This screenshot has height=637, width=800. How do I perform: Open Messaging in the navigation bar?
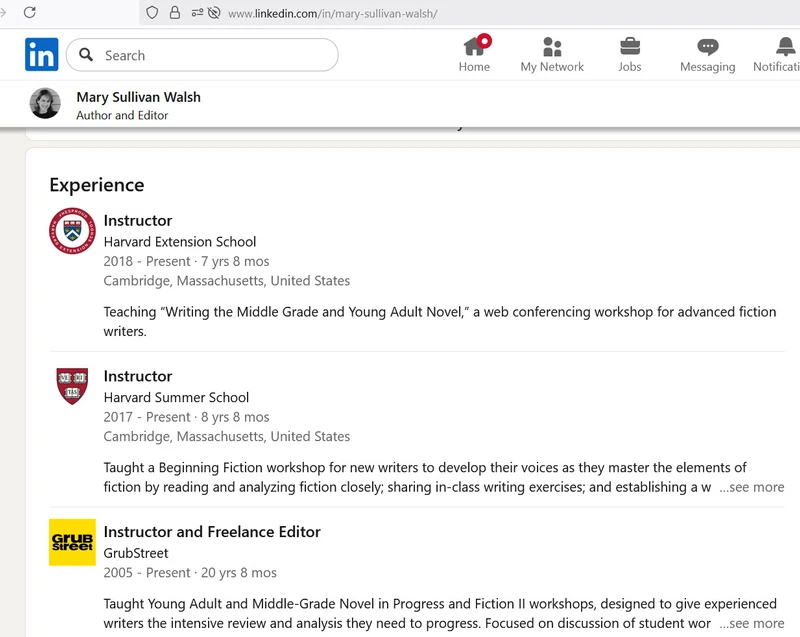(708, 55)
